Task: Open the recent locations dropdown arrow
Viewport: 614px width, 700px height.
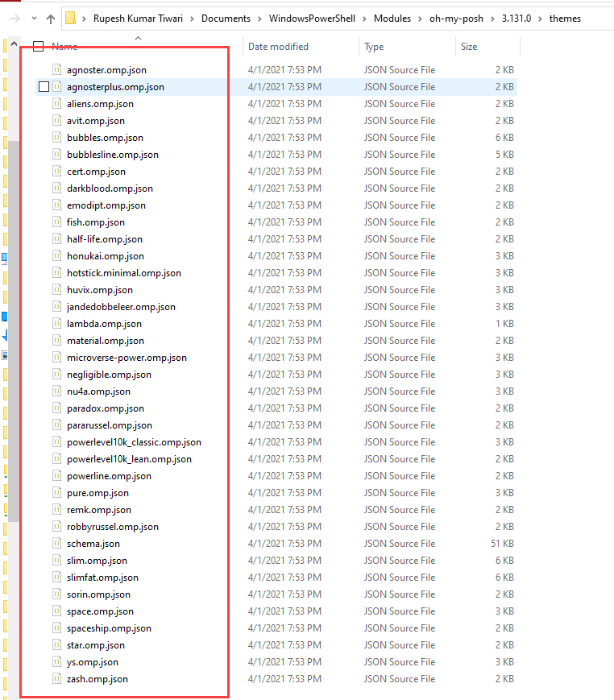Action: 35,19
